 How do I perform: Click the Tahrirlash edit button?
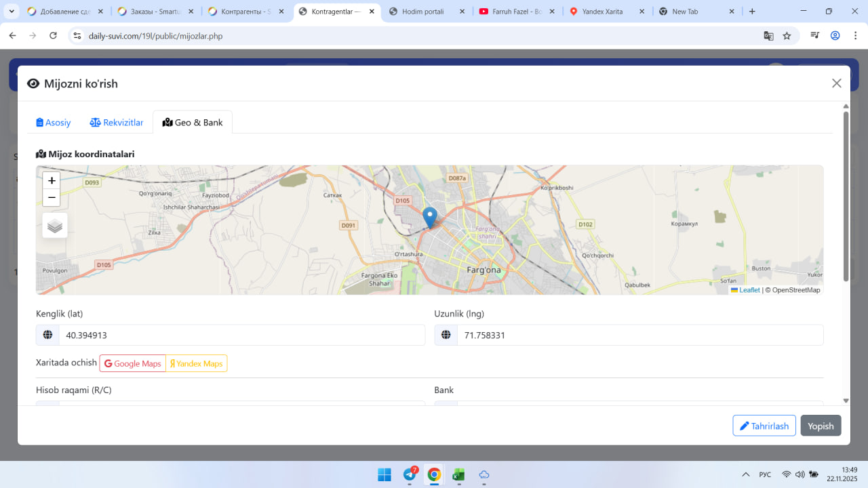(764, 426)
